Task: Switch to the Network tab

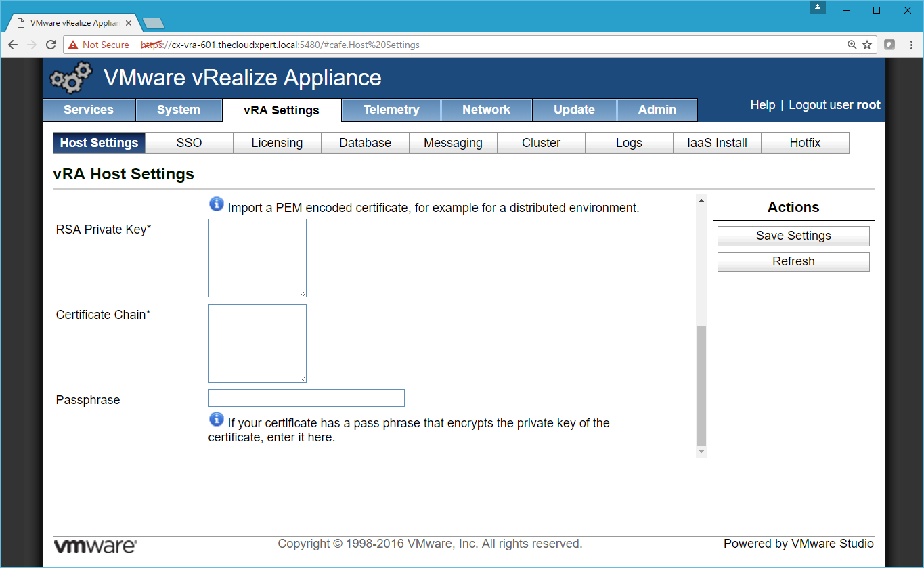Action: (486, 110)
